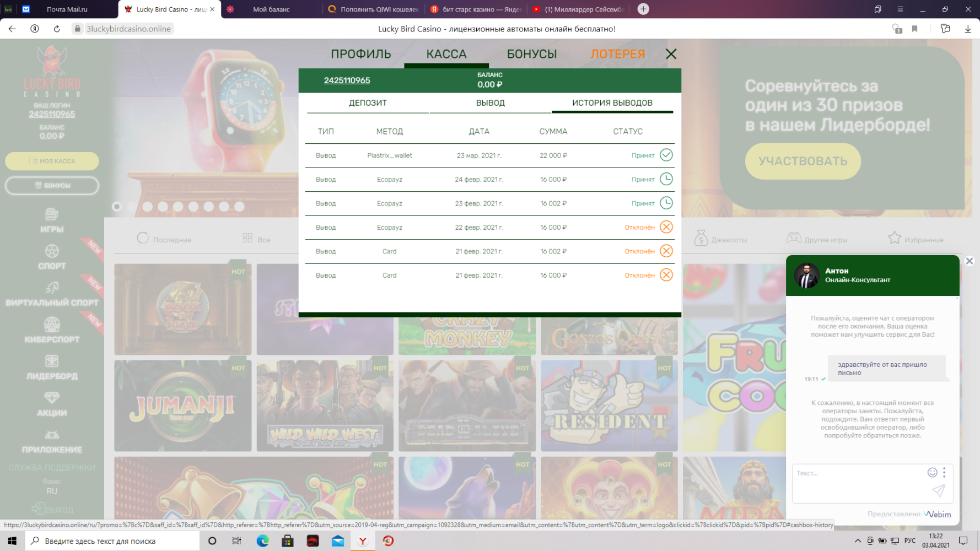Viewport: 980px width, 551px height.
Task: Open the БОНУСЫ tab
Action: point(532,54)
